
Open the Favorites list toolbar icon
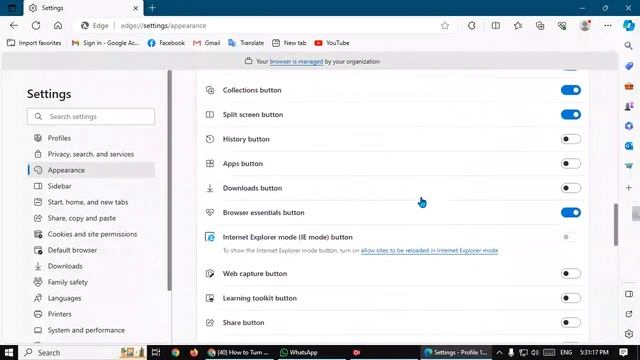point(518,26)
